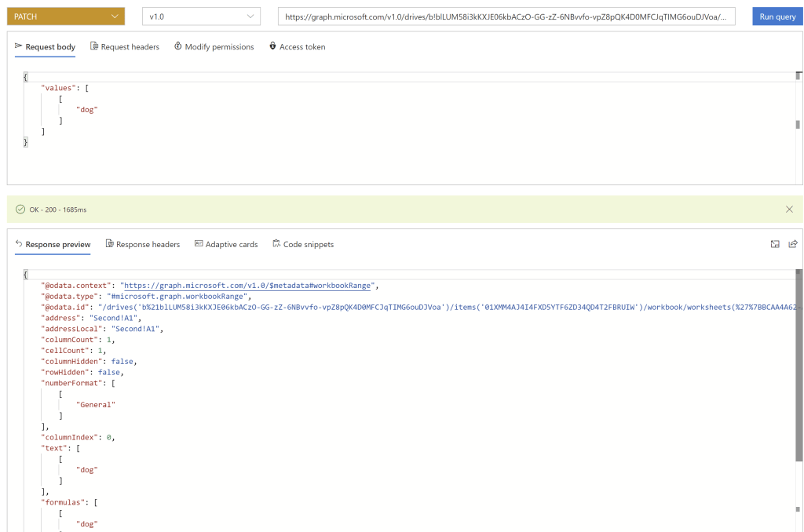
Task: Follow the @odata.context metadata link
Action: point(246,286)
